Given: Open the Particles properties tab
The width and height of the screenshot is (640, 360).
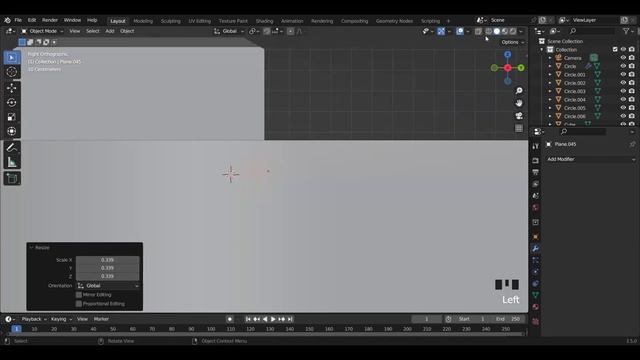Looking at the screenshot, I should tap(536, 260).
